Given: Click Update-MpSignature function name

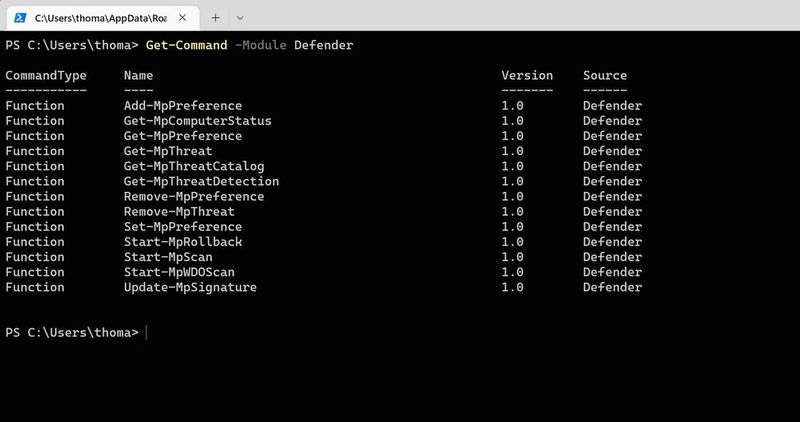Looking at the screenshot, I should coord(190,287).
